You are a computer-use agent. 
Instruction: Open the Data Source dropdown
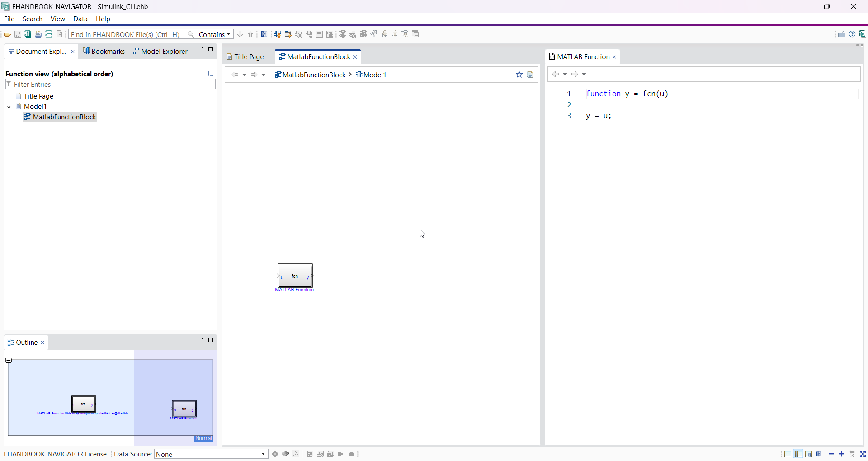click(264, 454)
